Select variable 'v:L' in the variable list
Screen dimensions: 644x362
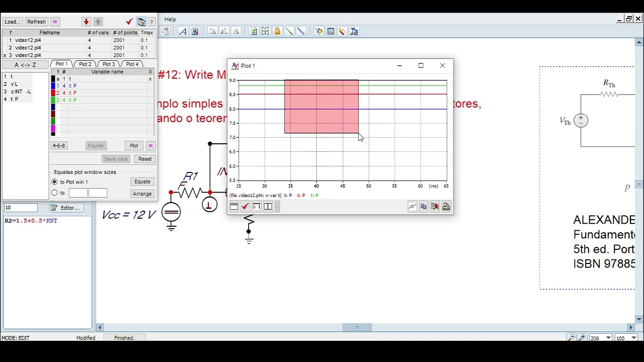pos(18,84)
